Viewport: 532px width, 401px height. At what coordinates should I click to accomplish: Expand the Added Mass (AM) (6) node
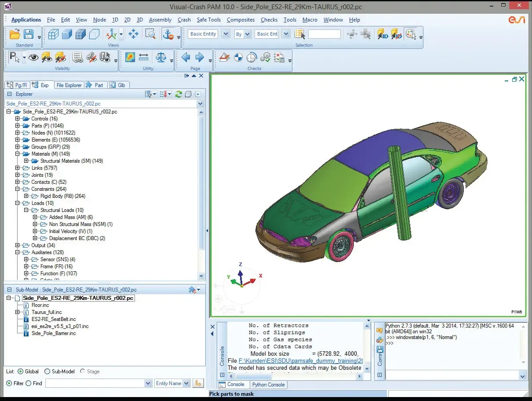tap(35, 217)
